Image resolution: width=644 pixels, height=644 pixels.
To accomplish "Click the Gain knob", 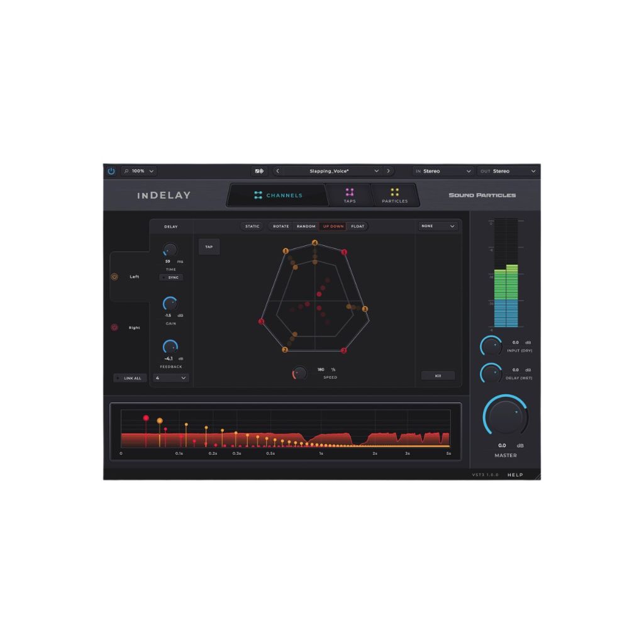I will 170,304.
